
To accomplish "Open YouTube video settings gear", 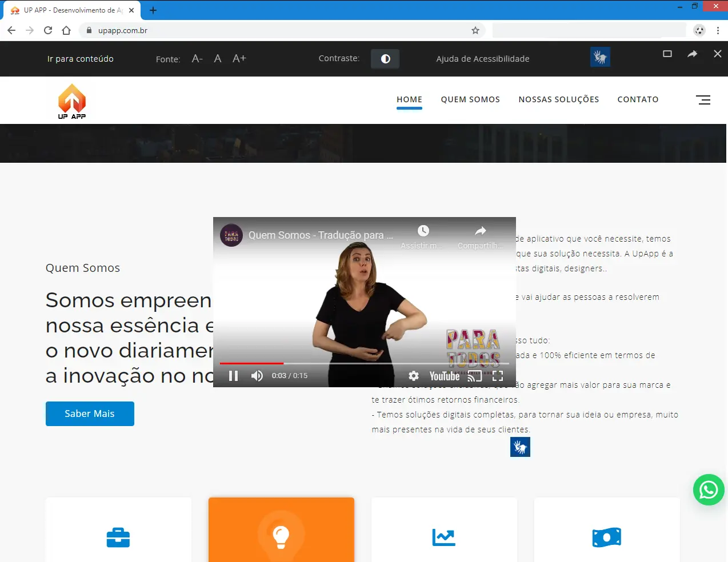I will pos(414,376).
